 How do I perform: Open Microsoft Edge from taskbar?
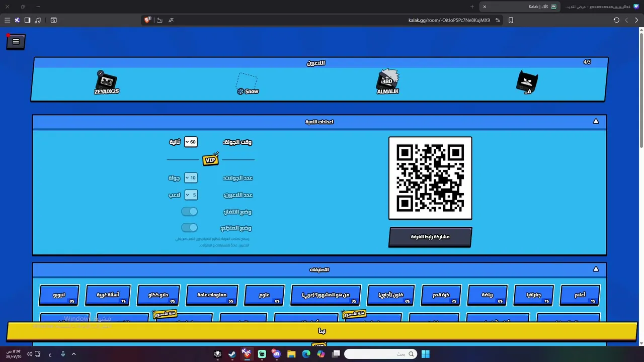pyautogui.click(x=306, y=354)
